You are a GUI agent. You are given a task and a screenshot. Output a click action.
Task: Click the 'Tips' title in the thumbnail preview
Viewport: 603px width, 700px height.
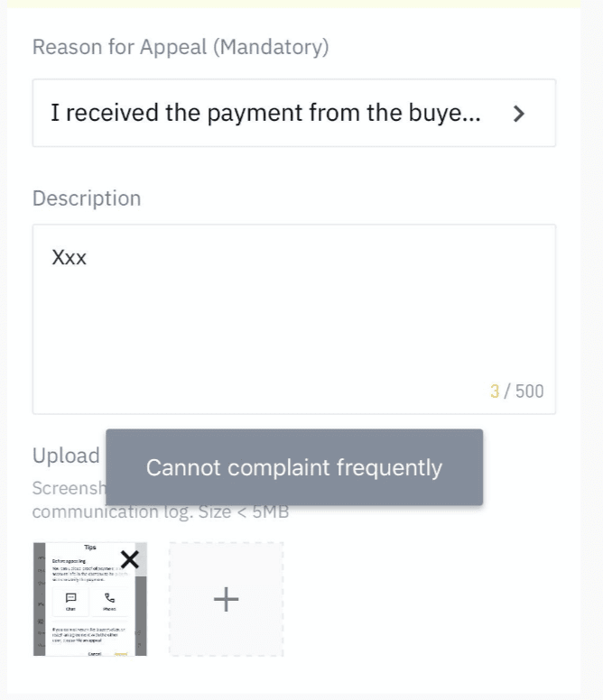click(90, 548)
